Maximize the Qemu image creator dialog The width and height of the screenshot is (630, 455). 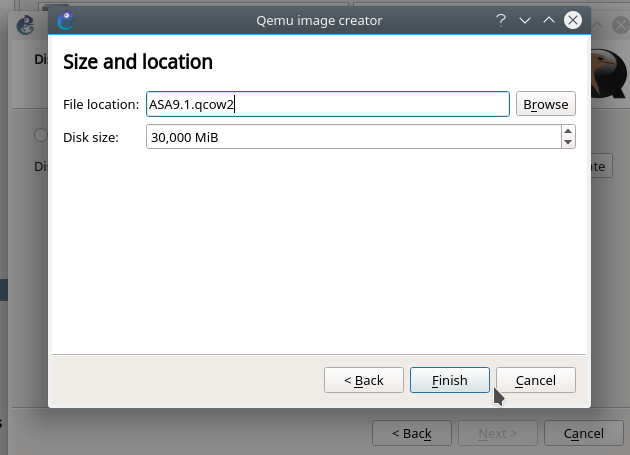pyautogui.click(x=548, y=20)
